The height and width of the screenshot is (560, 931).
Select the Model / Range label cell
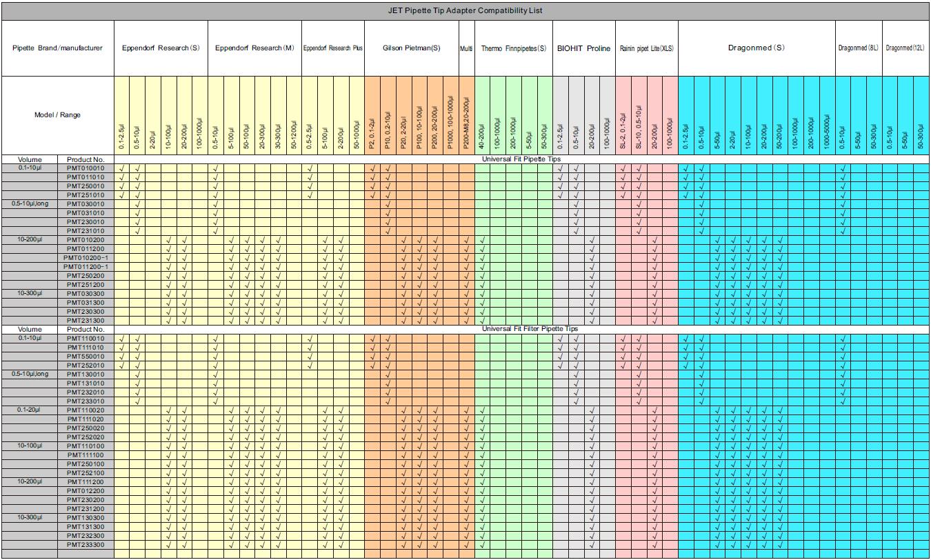(57, 115)
